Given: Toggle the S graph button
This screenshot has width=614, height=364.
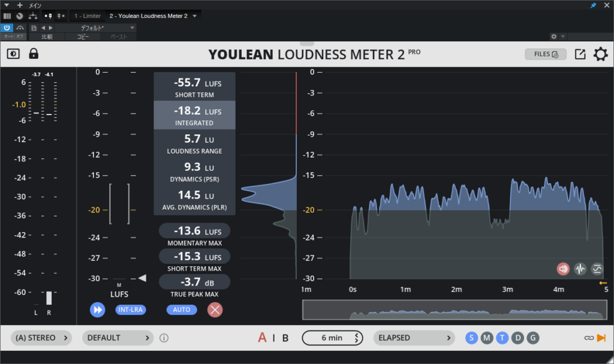Looking at the screenshot, I should 471,338.
